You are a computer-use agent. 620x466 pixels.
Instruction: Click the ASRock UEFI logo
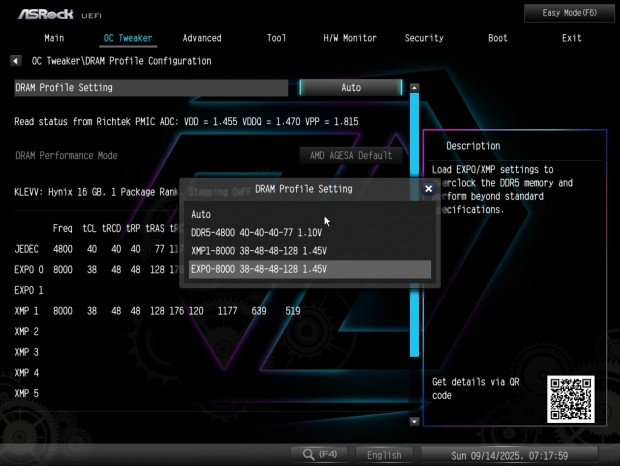[x=59, y=15]
